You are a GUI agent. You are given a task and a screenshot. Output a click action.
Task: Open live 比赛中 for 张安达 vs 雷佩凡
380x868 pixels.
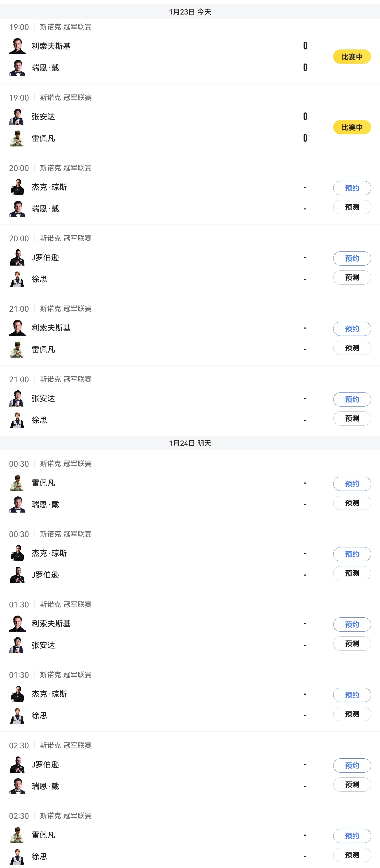pyautogui.click(x=352, y=127)
